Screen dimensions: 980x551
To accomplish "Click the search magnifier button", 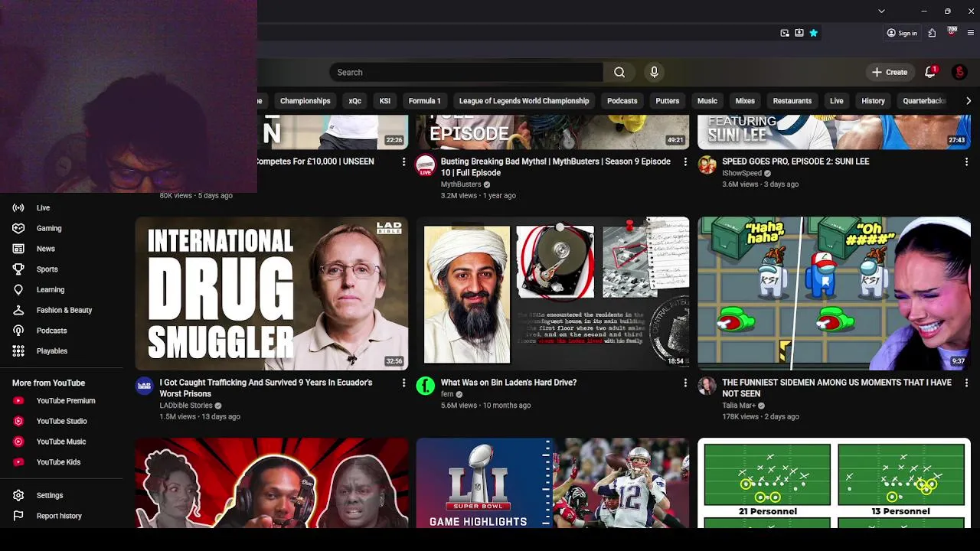I will pos(619,72).
